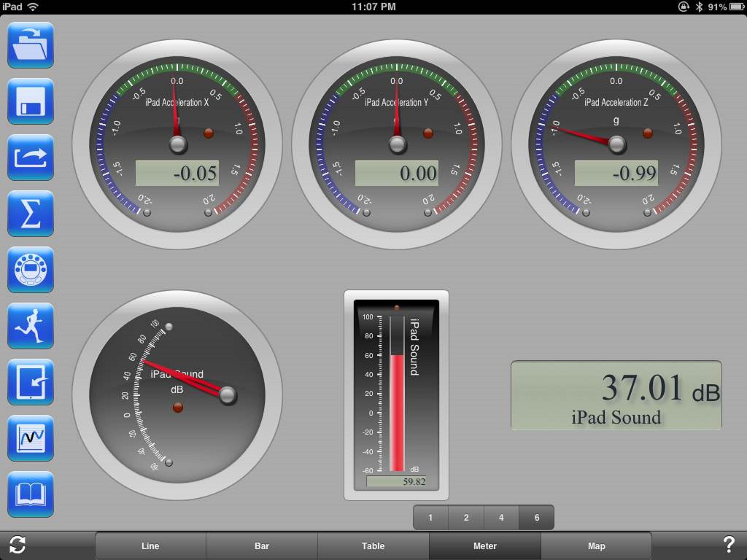This screenshot has height=560, width=747.
Task: Tap the share/export arrow icon
Action: (x=30, y=157)
